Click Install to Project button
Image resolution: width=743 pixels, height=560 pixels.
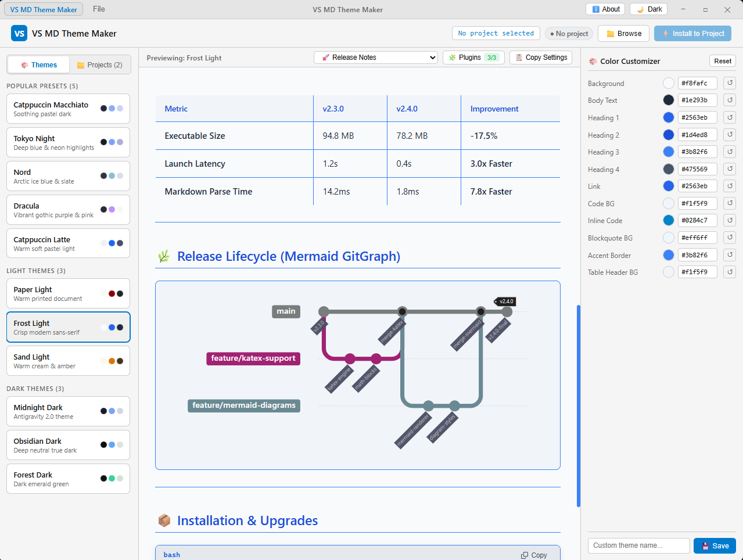coord(692,34)
